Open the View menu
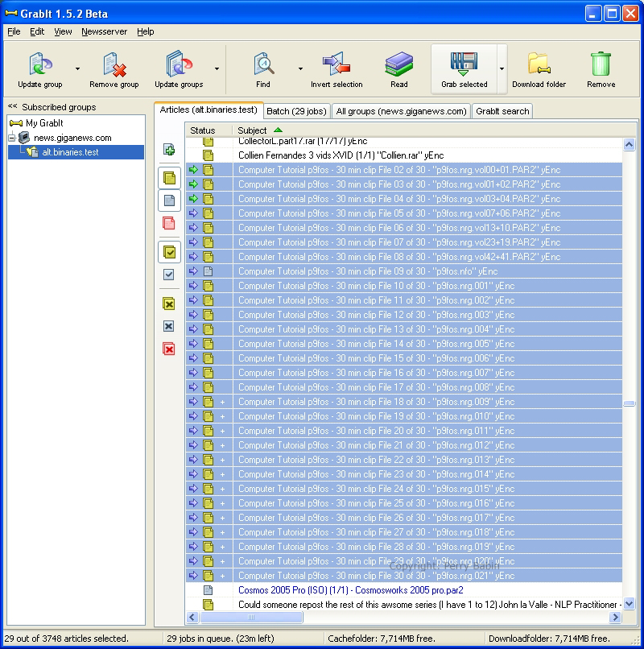Viewport: 644px width, 649px height. click(x=63, y=31)
